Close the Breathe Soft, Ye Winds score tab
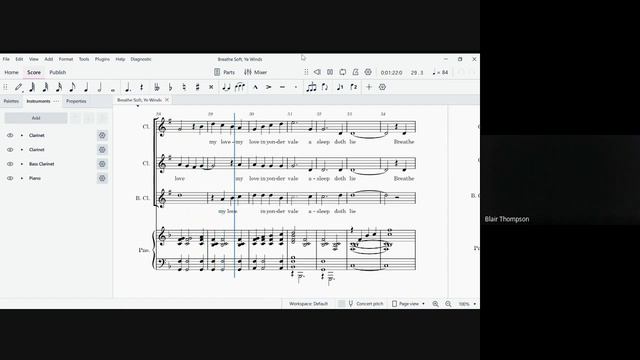 [167, 100]
